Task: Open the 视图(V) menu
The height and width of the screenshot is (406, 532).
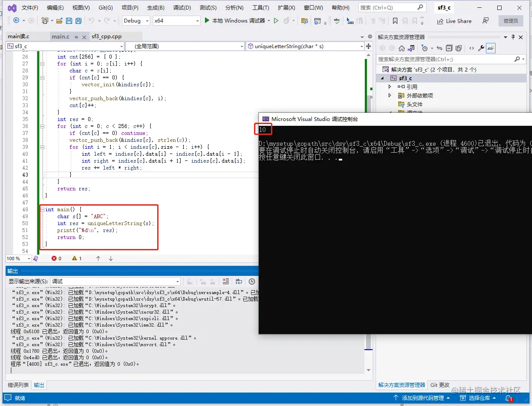Action: point(81,8)
